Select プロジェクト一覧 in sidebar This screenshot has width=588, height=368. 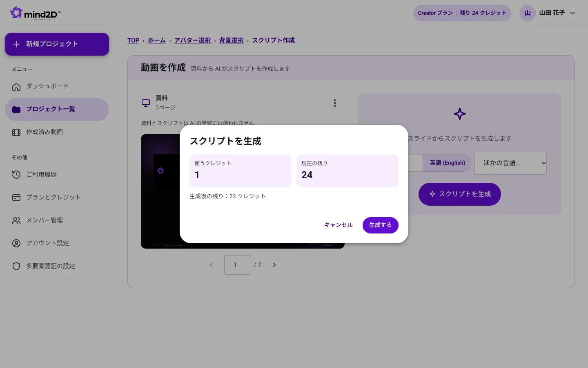click(x=57, y=109)
